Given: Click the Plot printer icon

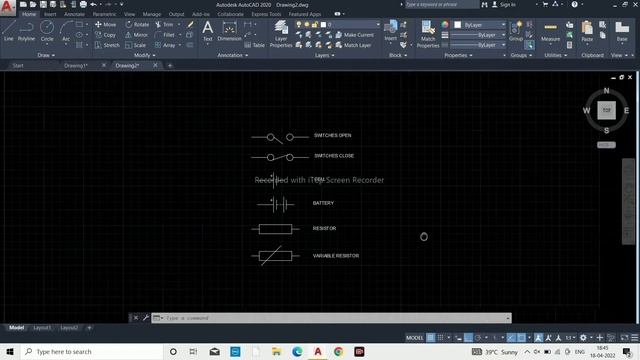Looking at the screenshot, I should 83,4.
